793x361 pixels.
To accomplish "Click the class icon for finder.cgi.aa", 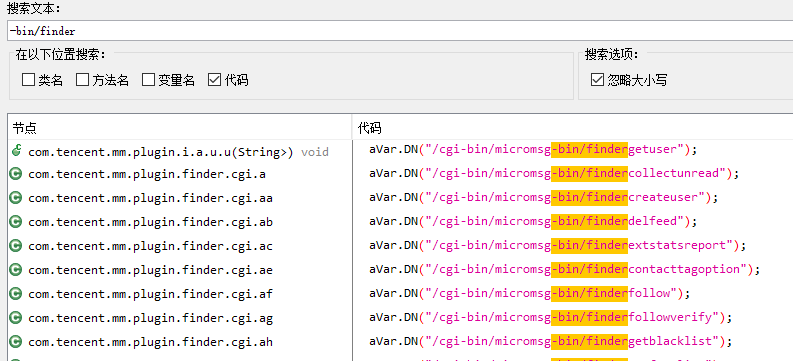I will (x=16, y=198).
